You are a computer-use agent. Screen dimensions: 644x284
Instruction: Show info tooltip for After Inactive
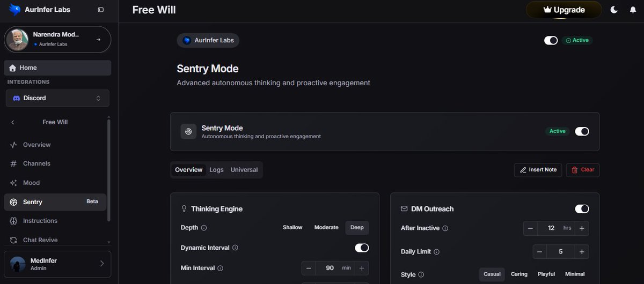tap(445, 228)
